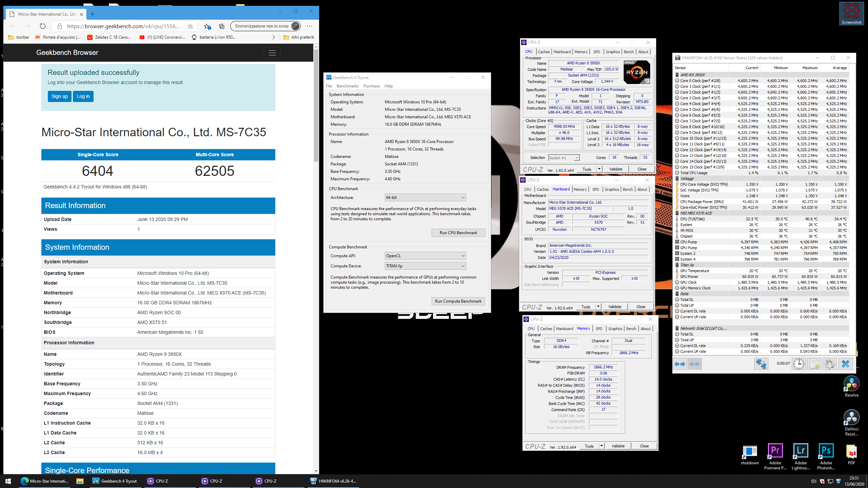The height and width of the screenshot is (488, 868).
Task: Open the Geekbench Browser home link
Action: (67, 53)
